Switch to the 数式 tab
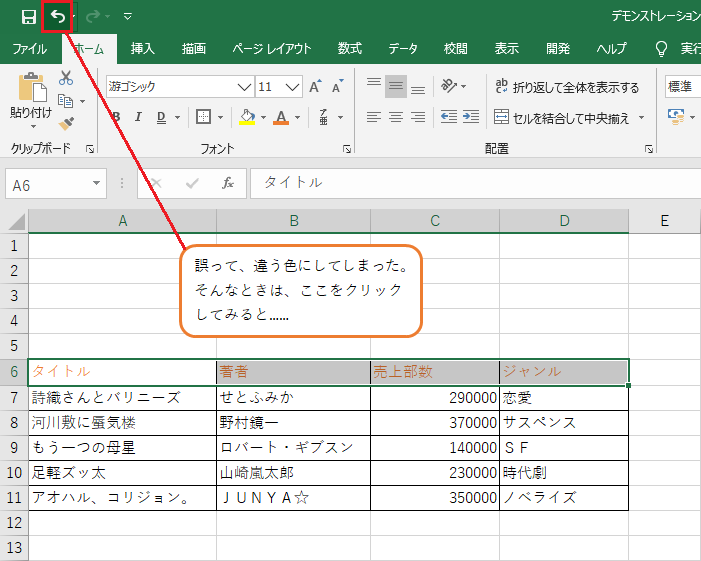Screen dimensions: 701x561 click(350, 48)
